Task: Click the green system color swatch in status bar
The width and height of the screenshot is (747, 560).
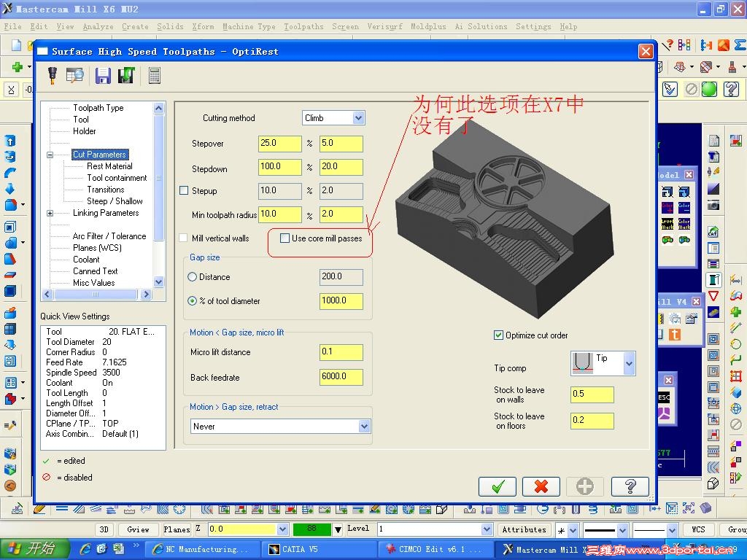Action: [311, 529]
